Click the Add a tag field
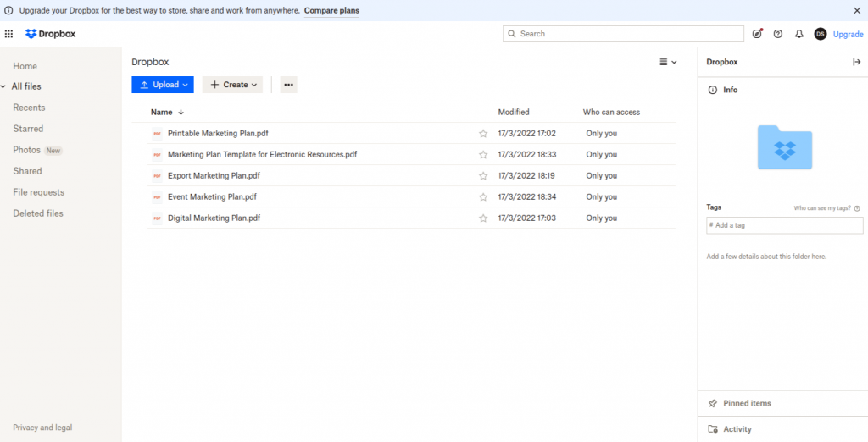Screen dimensions: 868x442 [784, 225]
